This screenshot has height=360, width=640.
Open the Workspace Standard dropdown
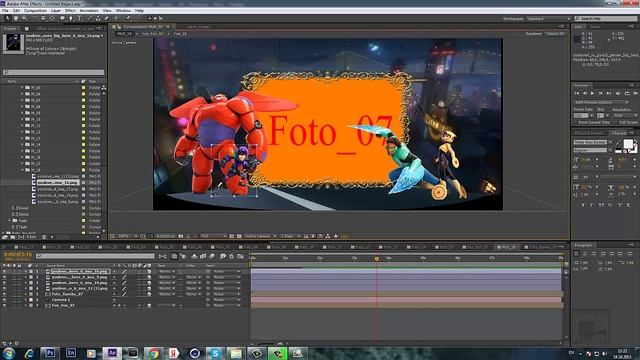(548, 19)
